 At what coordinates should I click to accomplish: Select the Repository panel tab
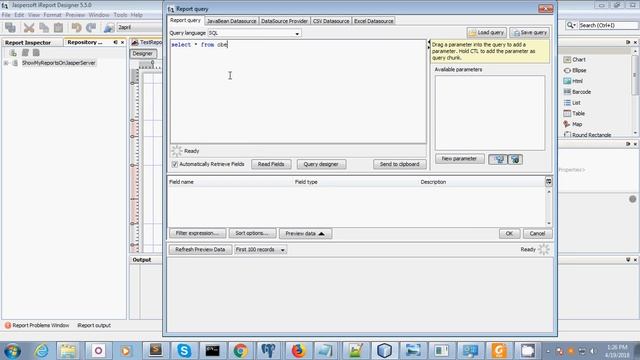85,42
